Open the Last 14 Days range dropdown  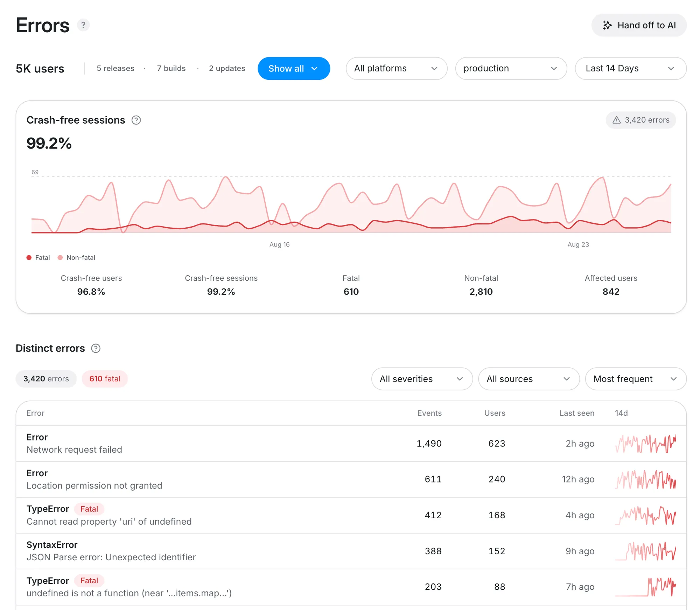click(x=631, y=69)
